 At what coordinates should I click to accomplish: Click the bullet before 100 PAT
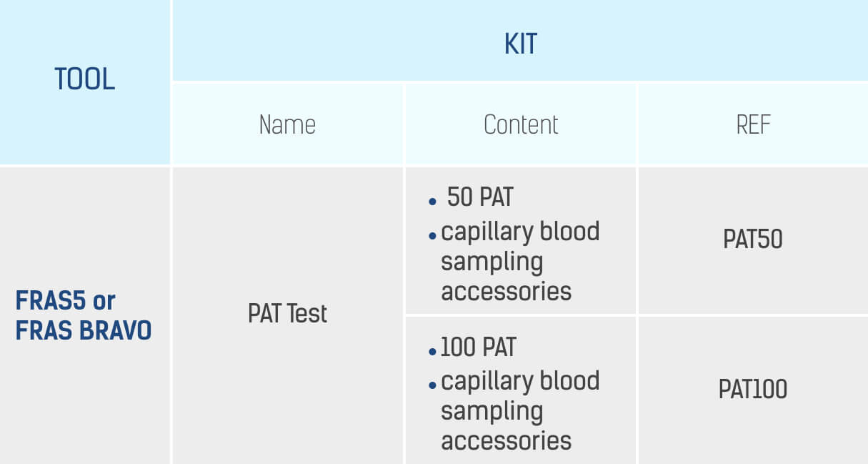(432, 352)
